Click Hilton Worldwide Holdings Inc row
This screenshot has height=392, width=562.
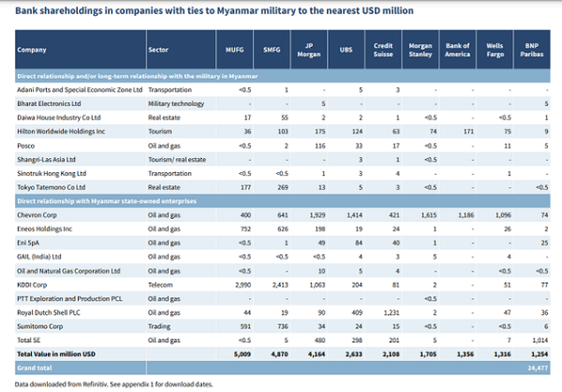tap(283, 131)
